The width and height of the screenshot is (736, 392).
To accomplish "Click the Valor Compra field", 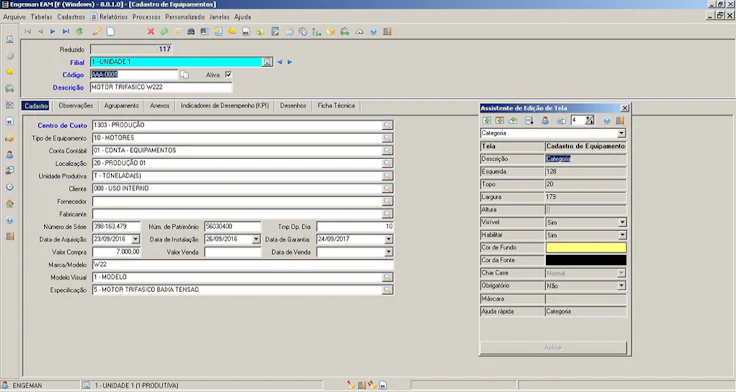I will [116, 252].
